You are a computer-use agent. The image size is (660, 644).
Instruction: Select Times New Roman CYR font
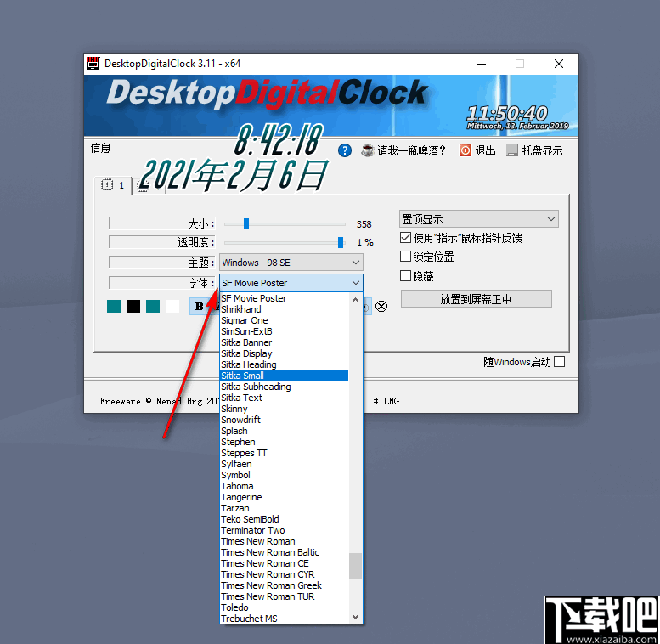[284, 574]
